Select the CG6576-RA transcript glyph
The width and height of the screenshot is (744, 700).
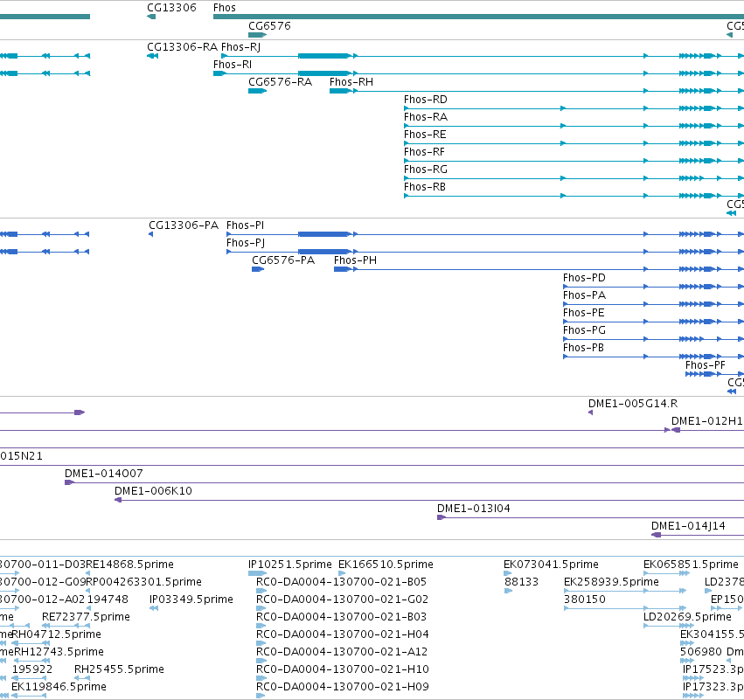click(258, 91)
